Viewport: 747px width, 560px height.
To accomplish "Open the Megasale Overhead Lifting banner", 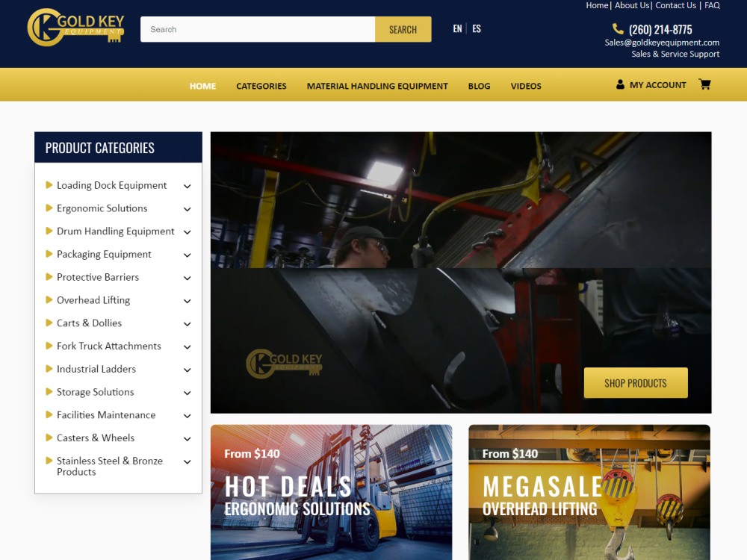I will pyautogui.click(x=589, y=492).
